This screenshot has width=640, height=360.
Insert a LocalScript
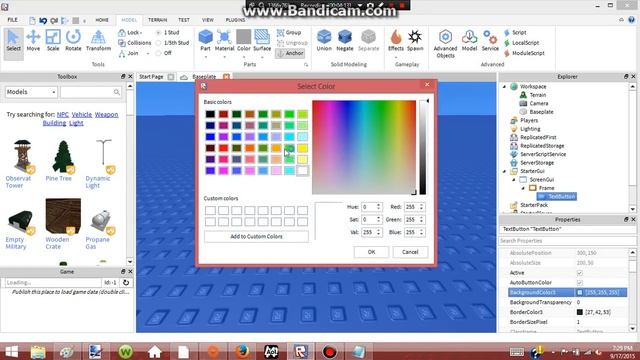click(522, 42)
